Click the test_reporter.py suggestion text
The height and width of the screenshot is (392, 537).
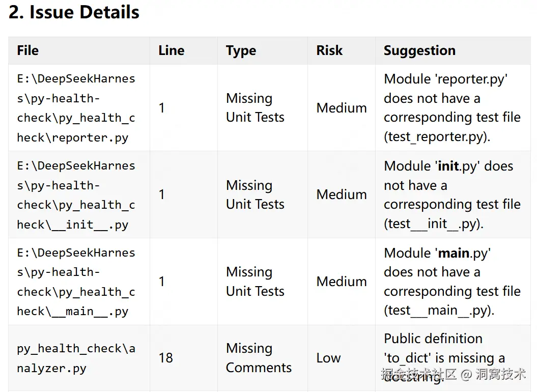tap(437, 137)
